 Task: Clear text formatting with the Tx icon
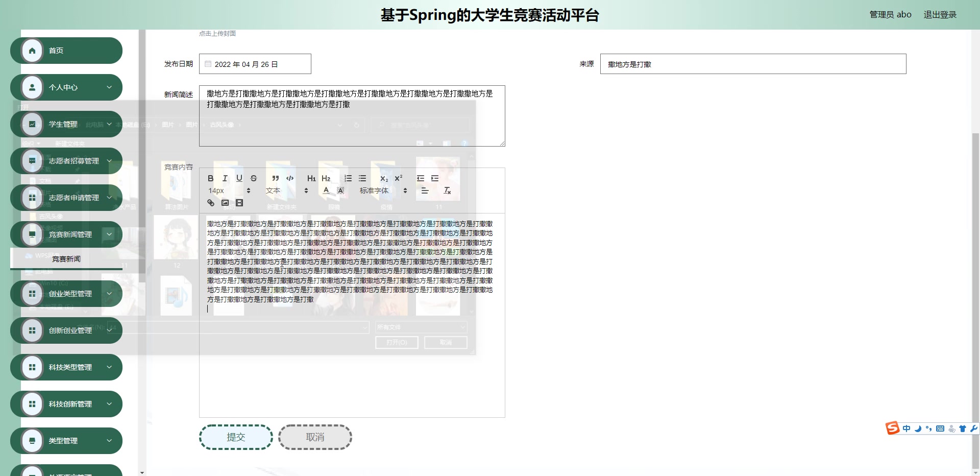448,191
